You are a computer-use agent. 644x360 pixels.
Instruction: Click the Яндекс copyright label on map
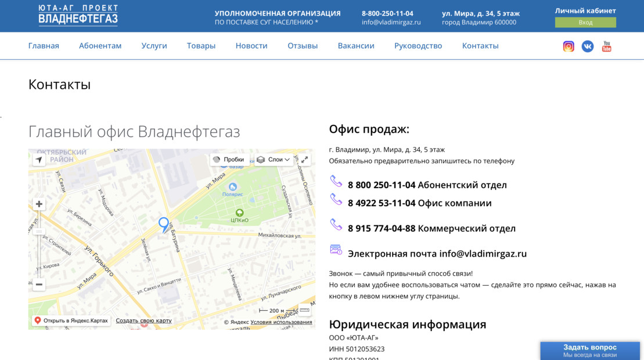pyautogui.click(x=236, y=322)
